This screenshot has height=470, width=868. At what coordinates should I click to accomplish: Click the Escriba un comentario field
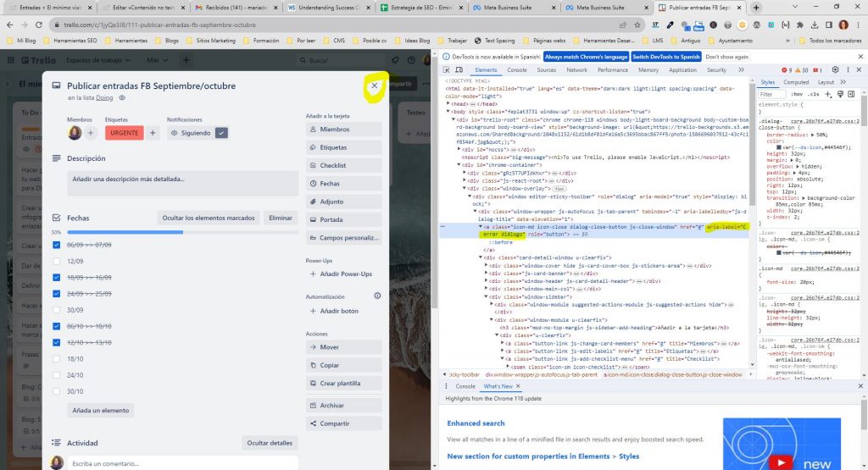tap(183, 463)
